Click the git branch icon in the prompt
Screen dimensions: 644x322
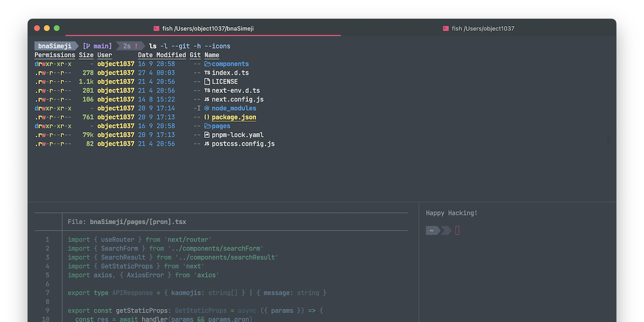[88, 46]
